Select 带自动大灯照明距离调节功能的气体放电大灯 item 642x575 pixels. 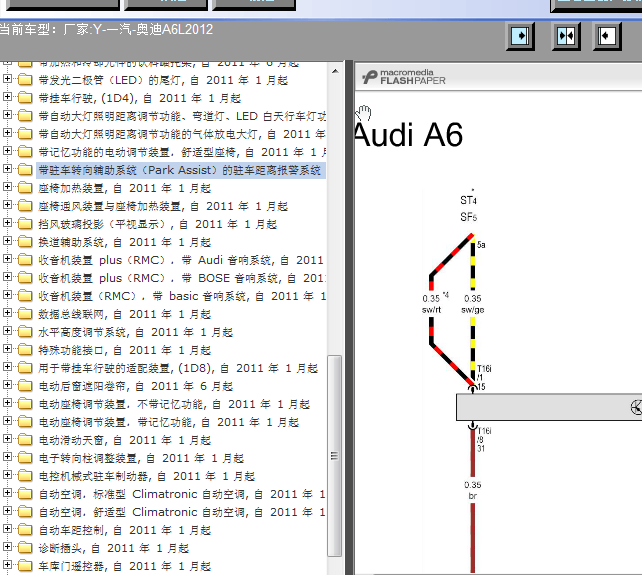click(182, 134)
